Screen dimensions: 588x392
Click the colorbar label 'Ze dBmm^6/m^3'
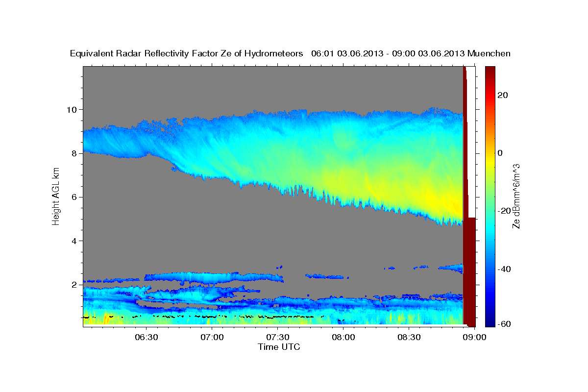pyautogui.click(x=516, y=196)
